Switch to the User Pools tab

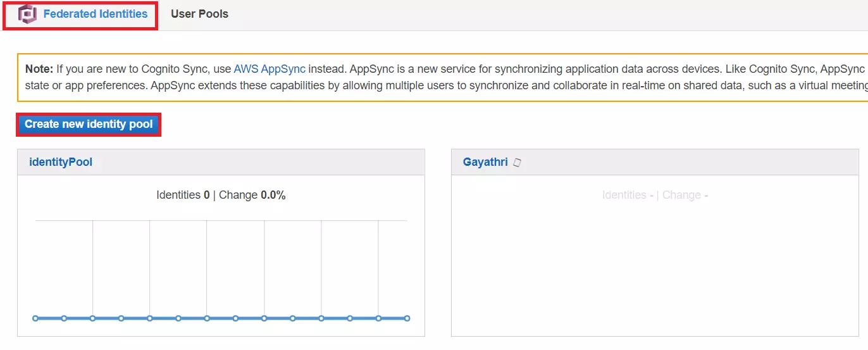[x=199, y=13]
